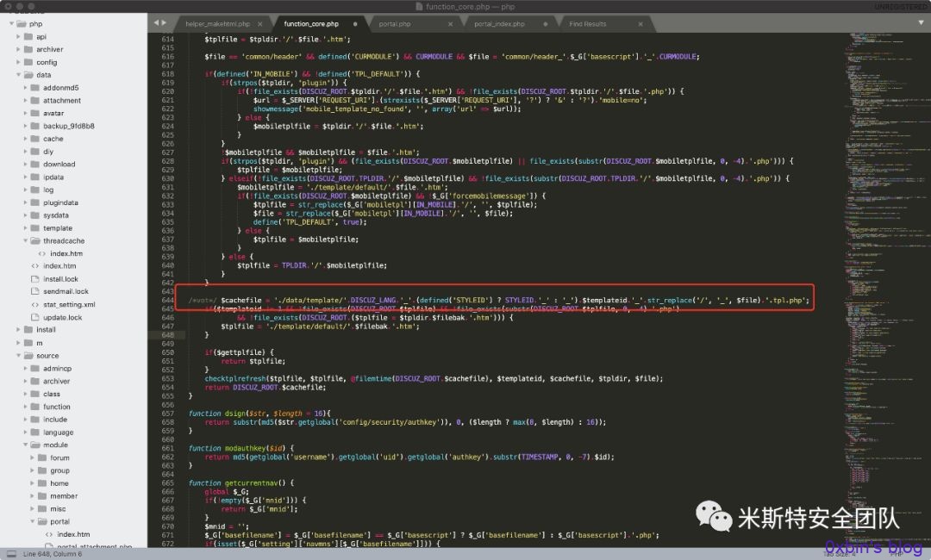Expand the api folder arrow
Image resolution: width=931 pixels, height=560 pixels.
click(x=18, y=37)
